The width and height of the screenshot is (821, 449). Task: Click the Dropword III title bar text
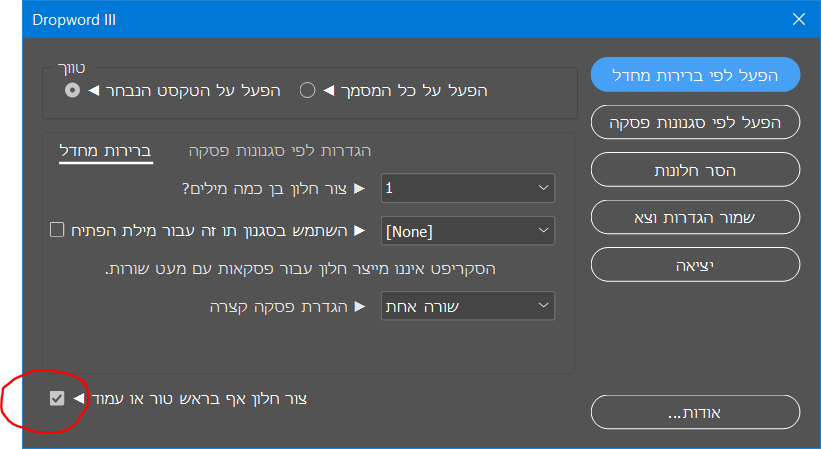coord(73,19)
